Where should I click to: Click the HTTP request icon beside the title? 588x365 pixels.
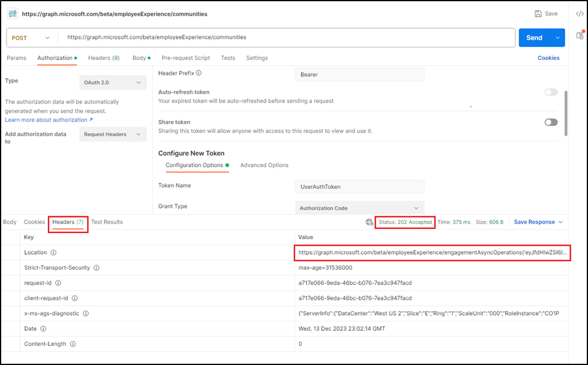[x=13, y=14]
